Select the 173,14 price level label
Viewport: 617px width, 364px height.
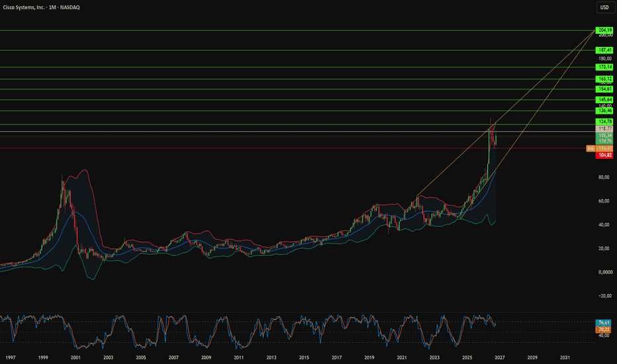coord(604,68)
